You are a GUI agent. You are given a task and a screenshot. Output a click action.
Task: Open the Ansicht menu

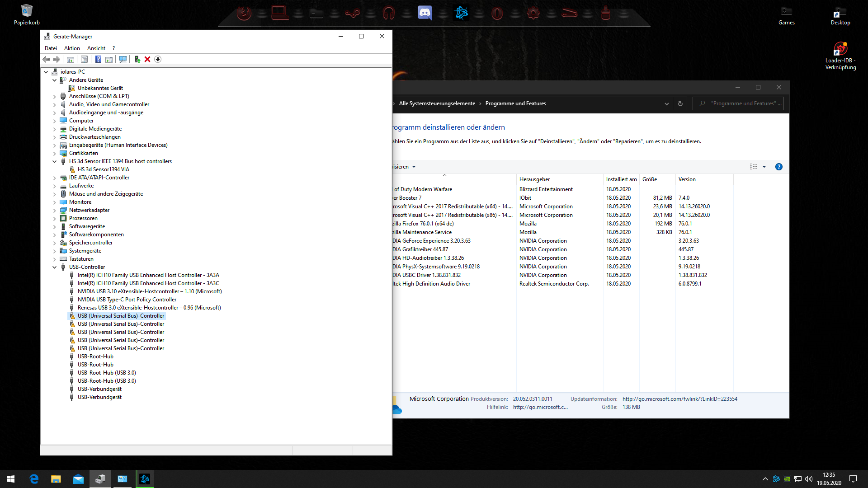pos(96,48)
